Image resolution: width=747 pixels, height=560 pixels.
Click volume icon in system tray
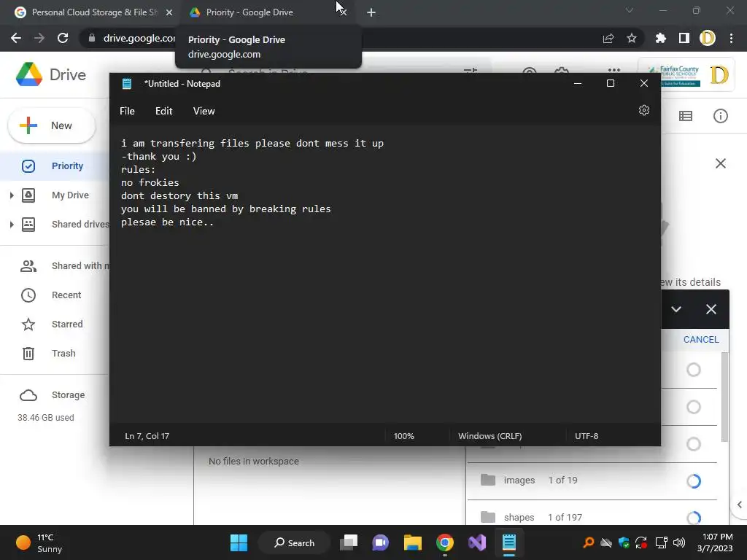point(679,542)
